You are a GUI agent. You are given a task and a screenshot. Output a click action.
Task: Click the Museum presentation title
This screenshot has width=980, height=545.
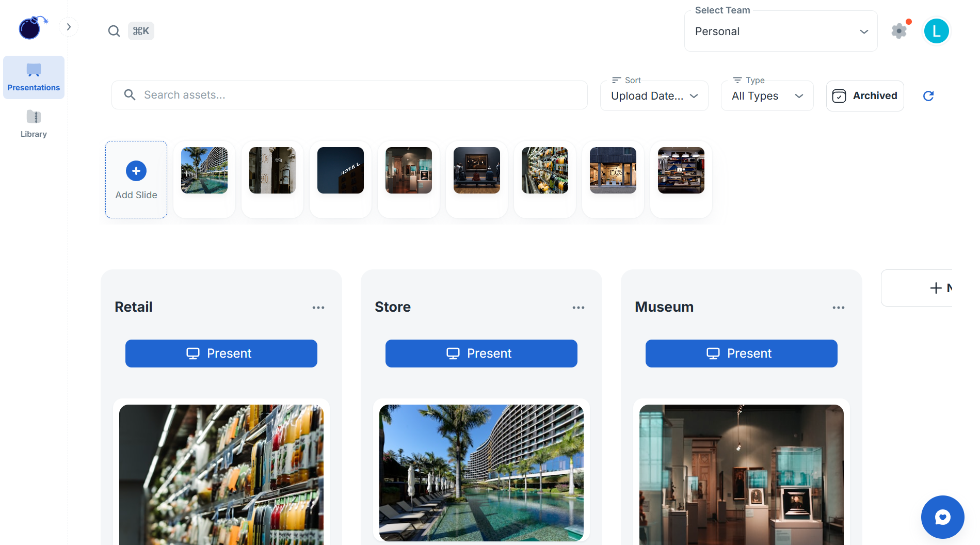(664, 307)
